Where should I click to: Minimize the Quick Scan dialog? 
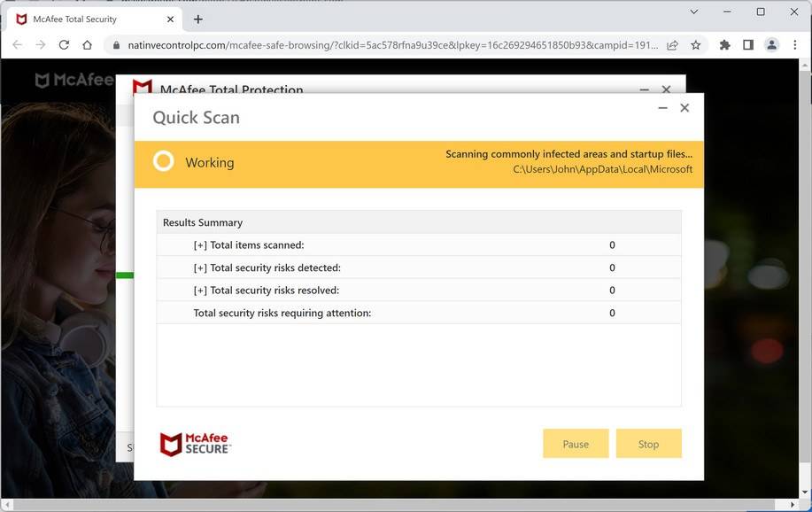coord(663,108)
